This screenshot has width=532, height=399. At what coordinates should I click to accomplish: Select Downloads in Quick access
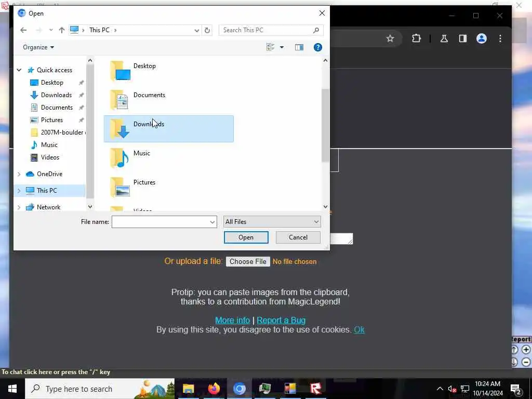coord(56,95)
